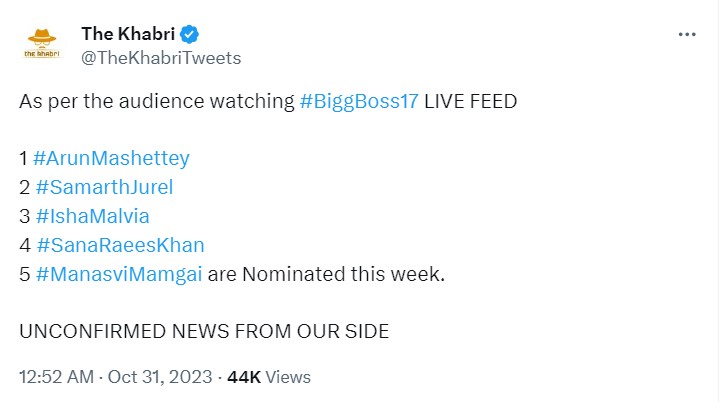Click The Khabri profile avatar
The image size is (720, 402).
coord(41,45)
